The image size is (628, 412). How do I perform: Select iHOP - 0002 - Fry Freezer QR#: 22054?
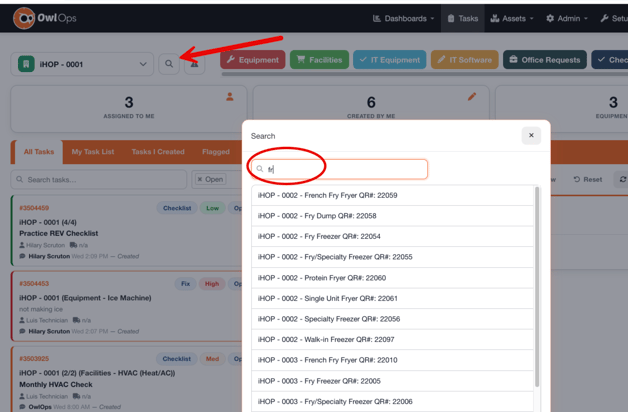point(392,236)
